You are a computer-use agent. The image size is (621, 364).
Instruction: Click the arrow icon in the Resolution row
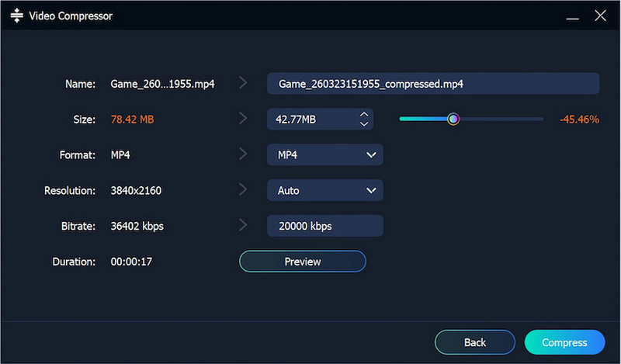click(243, 190)
